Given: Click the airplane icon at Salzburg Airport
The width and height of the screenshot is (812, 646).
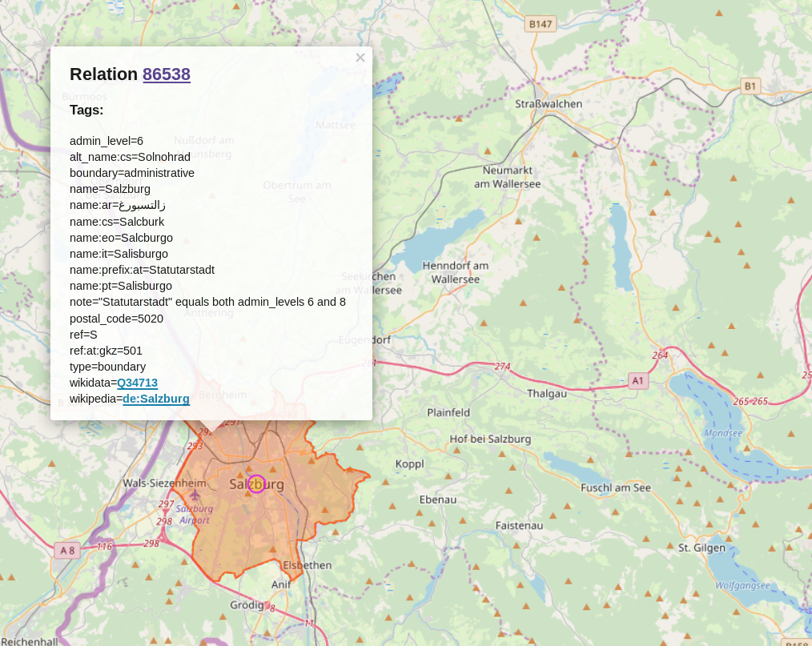Looking at the screenshot, I should tap(195, 496).
